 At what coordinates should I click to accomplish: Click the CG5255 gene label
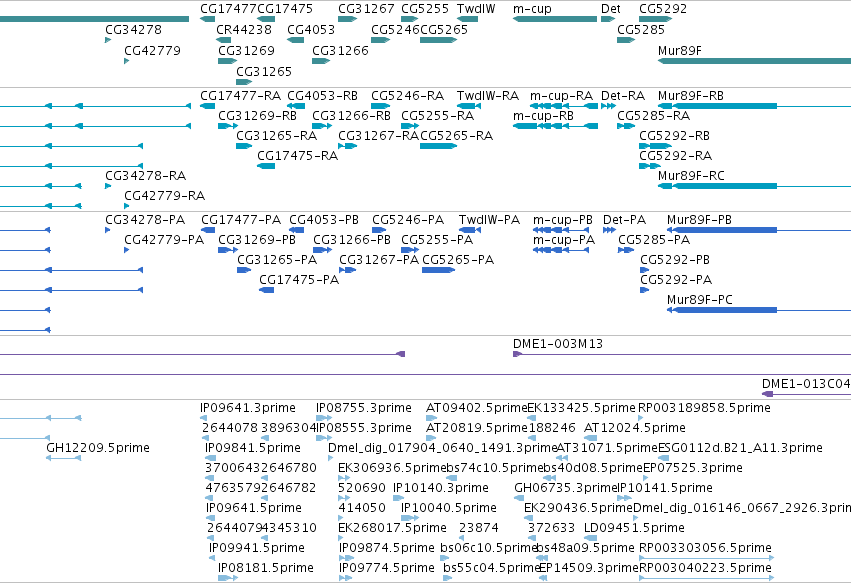pos(425,9)
